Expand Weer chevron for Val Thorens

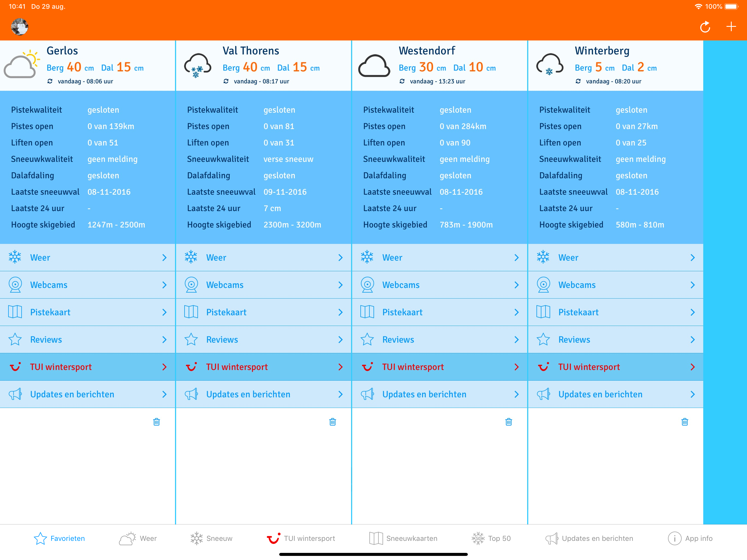[340, 258]
